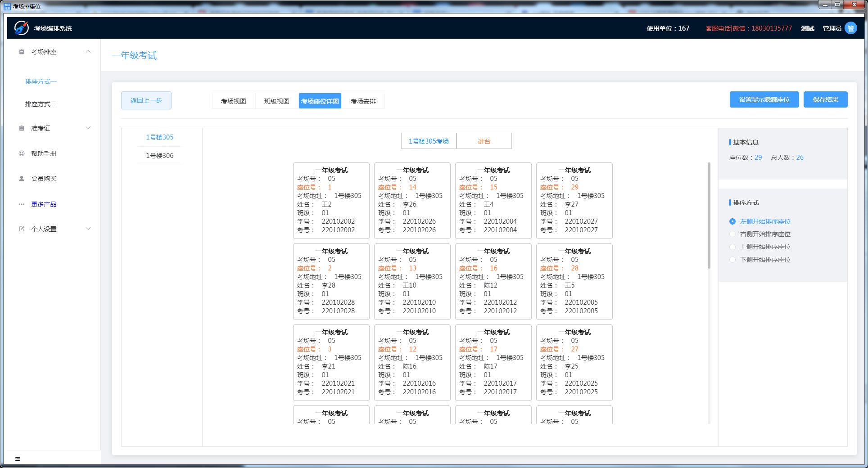
Task: Click the 帮助手册 help icon
Action: pos(22,153)
